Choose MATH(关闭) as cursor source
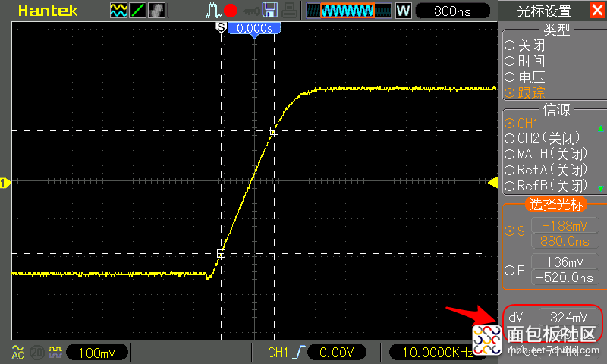The width and height of the screenshot is (607, 364). pos(546,154)
